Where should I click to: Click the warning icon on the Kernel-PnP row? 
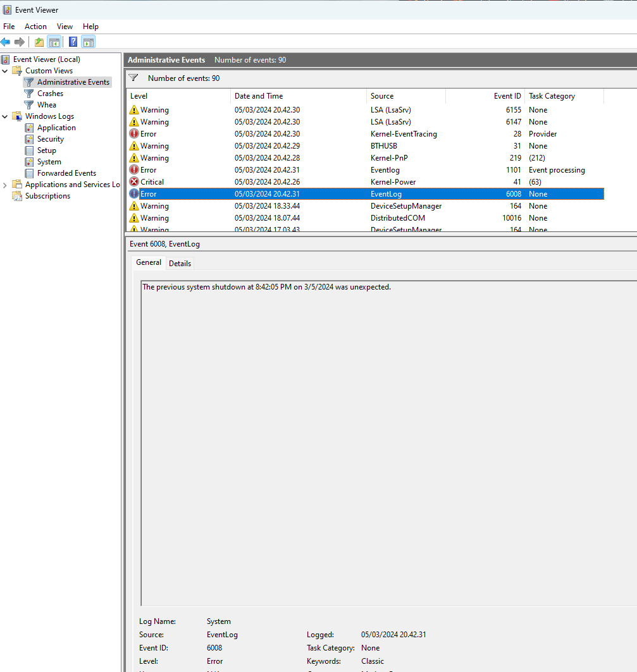coord(134,157)
